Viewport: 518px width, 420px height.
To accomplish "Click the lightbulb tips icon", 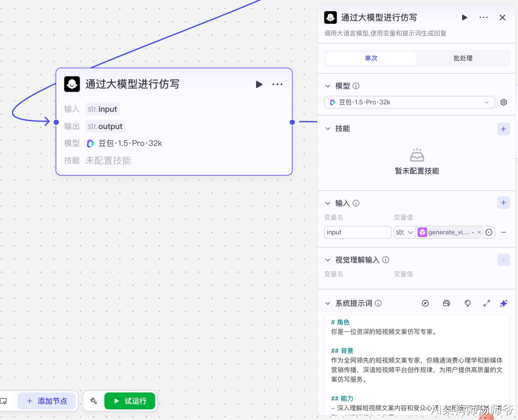I will 468,303.
